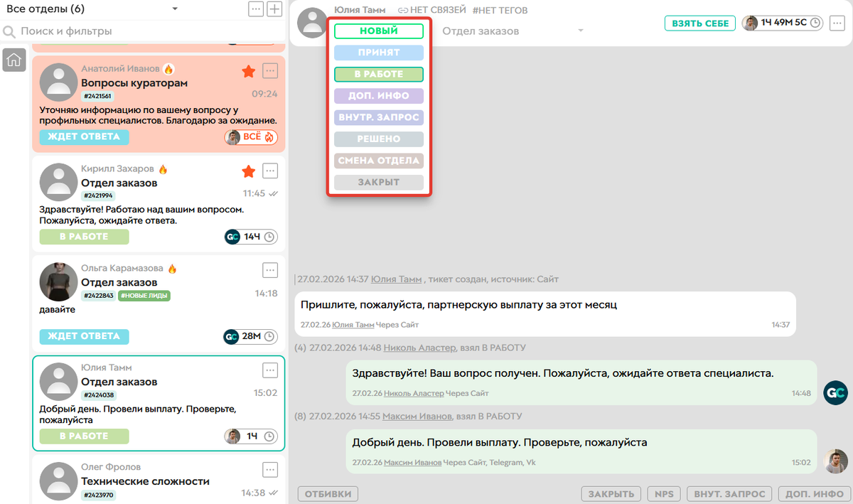853x504 pixels.
Task: Click Юлия Тамм avatar in ticket list
Action: pyautogui.click(x=58, y=380)
